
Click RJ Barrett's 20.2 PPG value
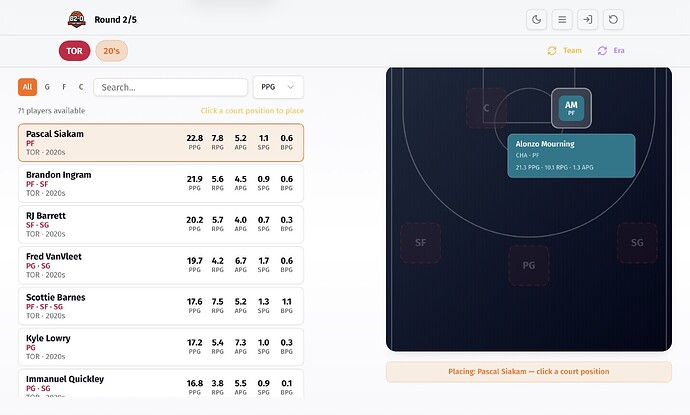pos(195,220)
